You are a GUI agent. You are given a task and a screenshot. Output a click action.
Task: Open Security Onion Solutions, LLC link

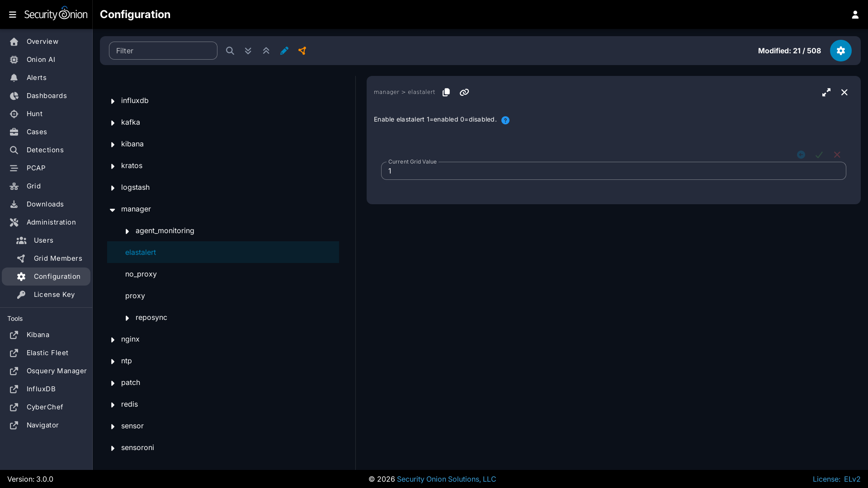pos(446,479)
